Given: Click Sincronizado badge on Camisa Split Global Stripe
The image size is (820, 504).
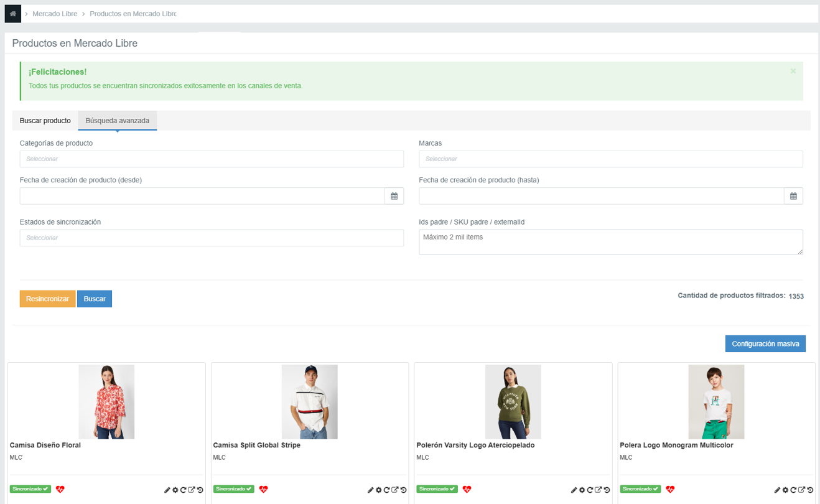Looking at the screenshot, I should click(x=234, y=489).
